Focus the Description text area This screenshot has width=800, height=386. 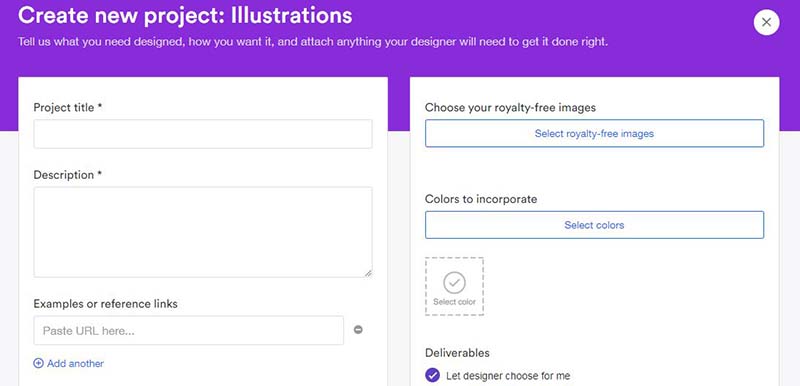coord(203,232)
